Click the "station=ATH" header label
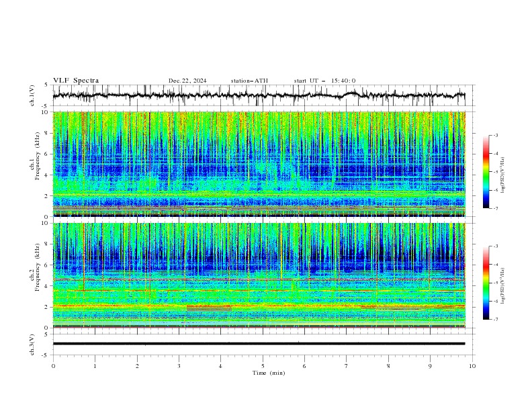This screenshot has width=532, height=411. (249, 81)
